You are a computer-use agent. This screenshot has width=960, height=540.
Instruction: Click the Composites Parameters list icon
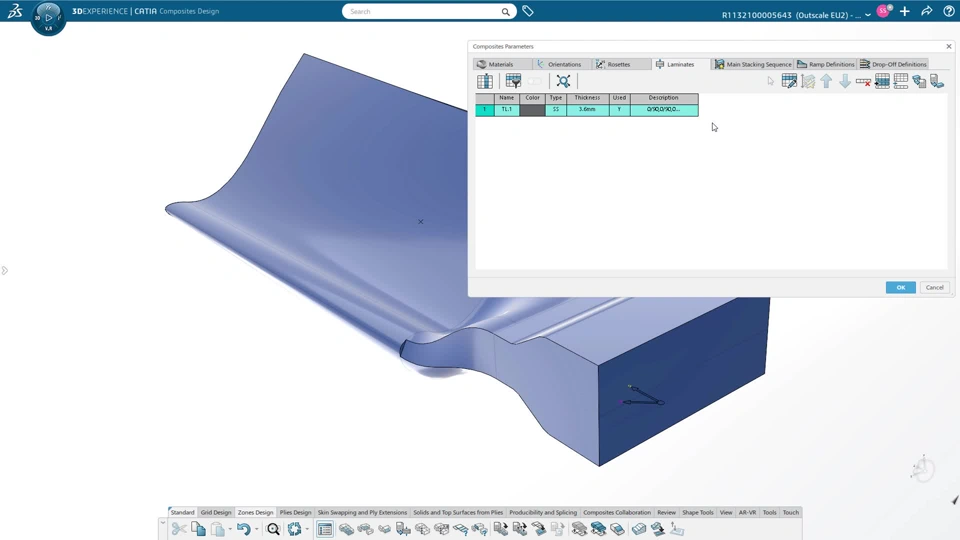[325, 529]
